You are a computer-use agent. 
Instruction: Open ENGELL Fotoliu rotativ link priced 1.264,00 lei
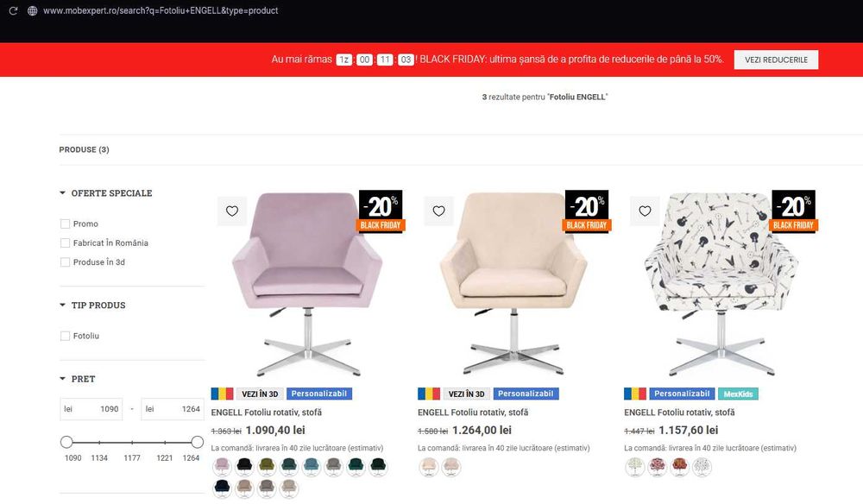click(473, 413)
